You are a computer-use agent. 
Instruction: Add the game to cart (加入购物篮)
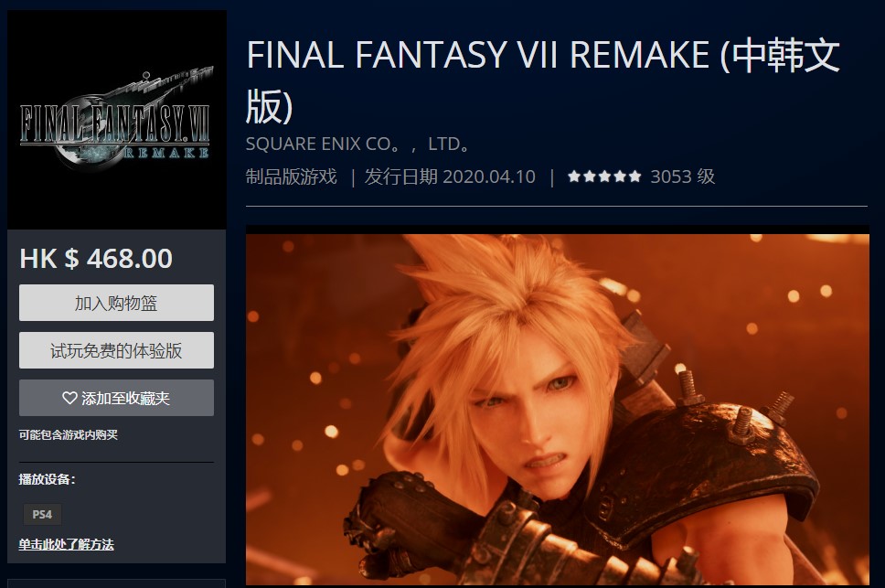116,303
